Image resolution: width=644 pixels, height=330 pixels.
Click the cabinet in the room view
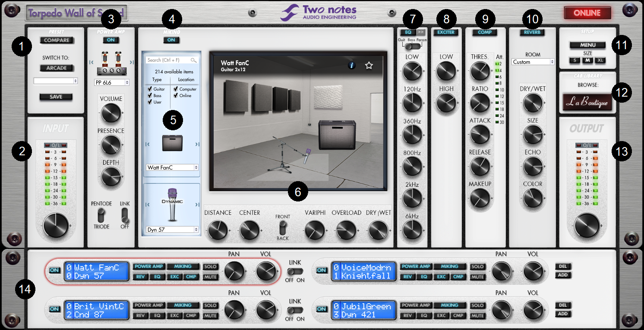(x=337, y=135)
